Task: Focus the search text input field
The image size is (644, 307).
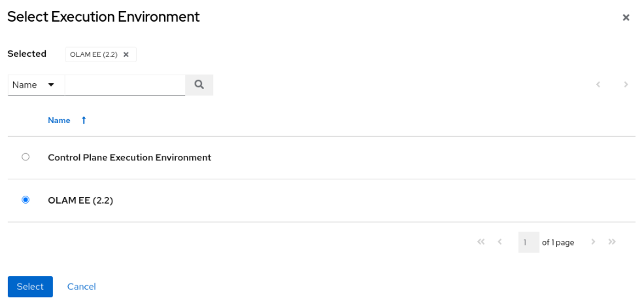Action: pos(125,85)
